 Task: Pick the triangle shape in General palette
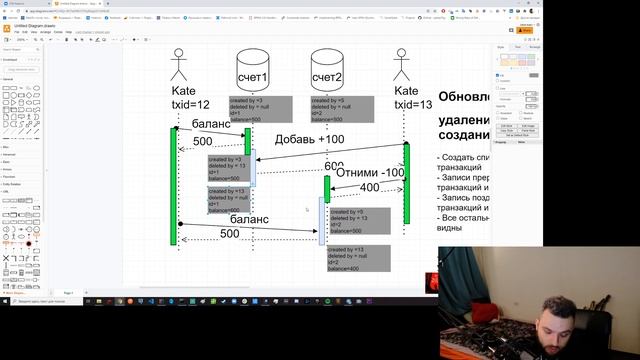point(13,102)
